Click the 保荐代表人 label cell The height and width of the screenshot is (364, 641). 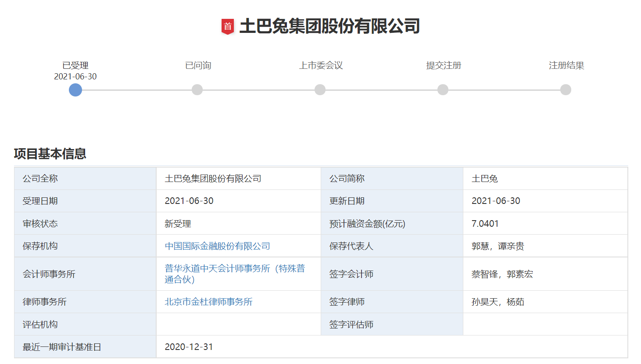tap(392, 246)
